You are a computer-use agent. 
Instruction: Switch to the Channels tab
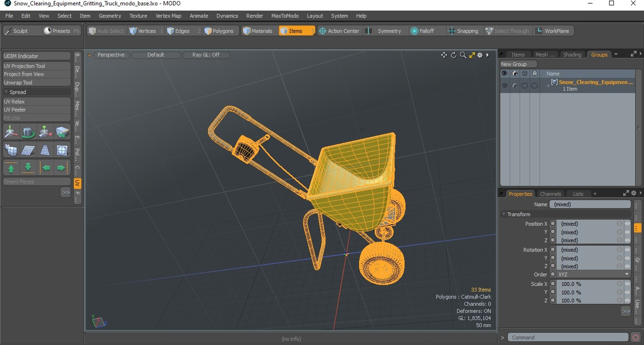tap(550, 194)
